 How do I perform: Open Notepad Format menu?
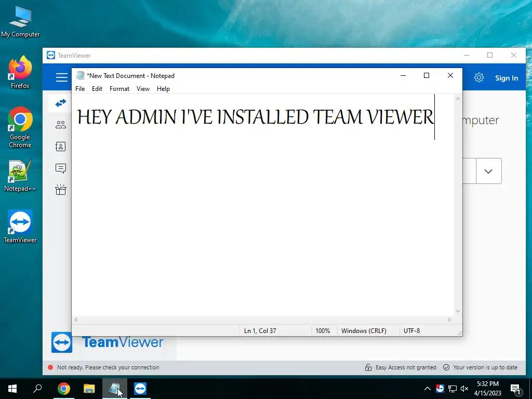coord(119,89)
